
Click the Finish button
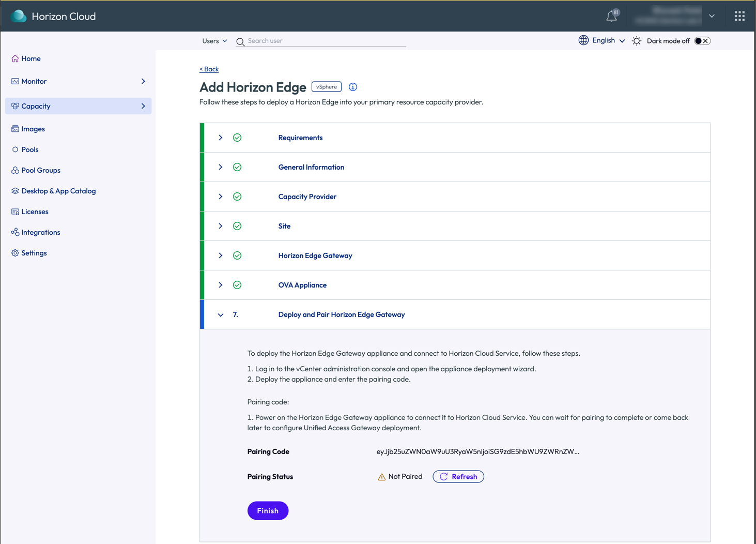pos(268,510)
